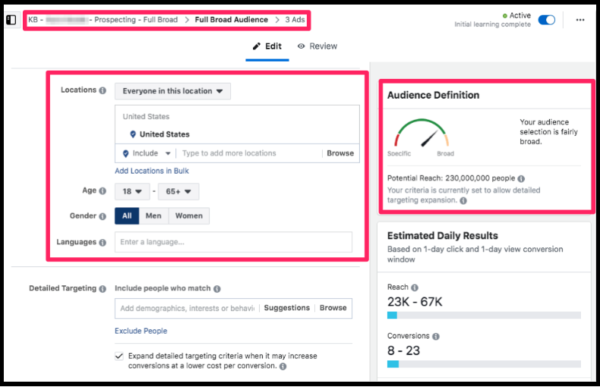Viewport: 600px width, 387px height.
Task: Click the info icon beside Conversions estimate
Action: (436, 336)
